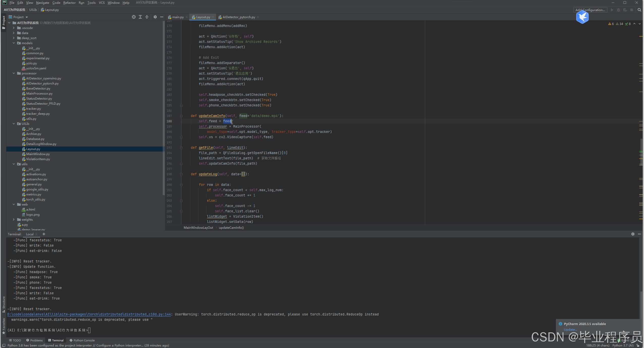Toggle tool window bars icon in the bottom-left corner
644x348 pixels.
pos(4,345)
